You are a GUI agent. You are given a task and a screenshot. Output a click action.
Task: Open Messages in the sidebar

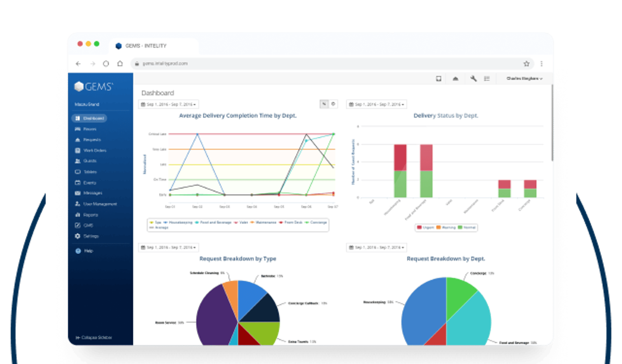[89, 193]
